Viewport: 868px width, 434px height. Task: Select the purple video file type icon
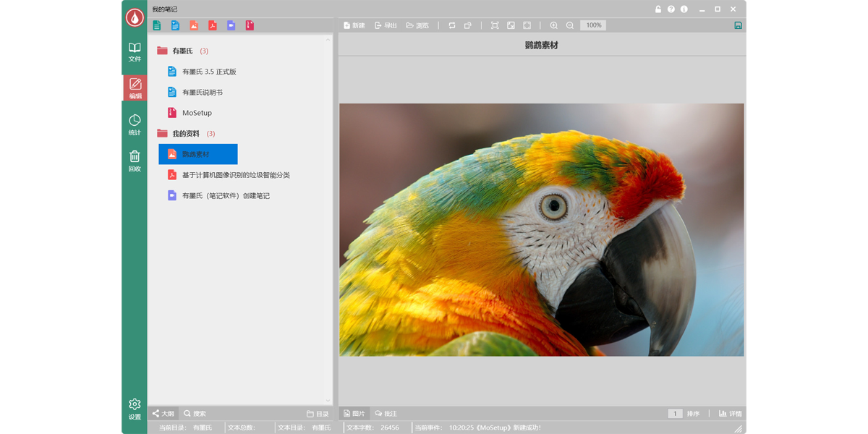(231, 25)
